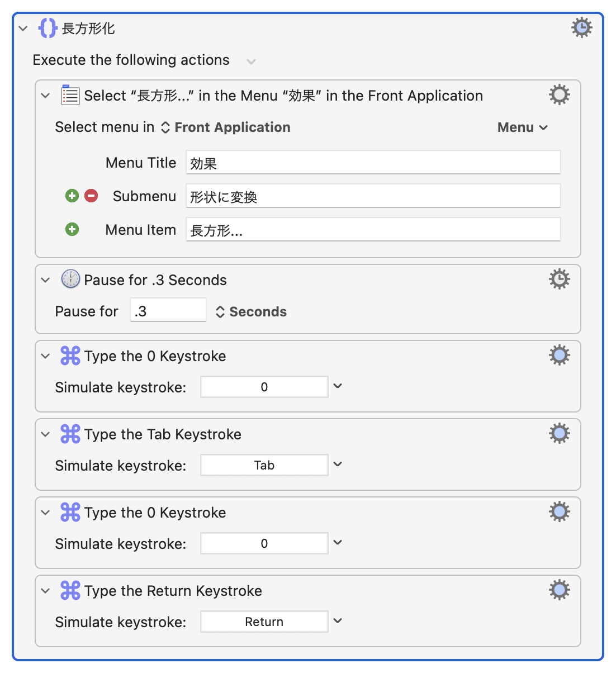The image size is (616, 673).
Task: Open the Front Application popup selector
Action: point(226,127)
